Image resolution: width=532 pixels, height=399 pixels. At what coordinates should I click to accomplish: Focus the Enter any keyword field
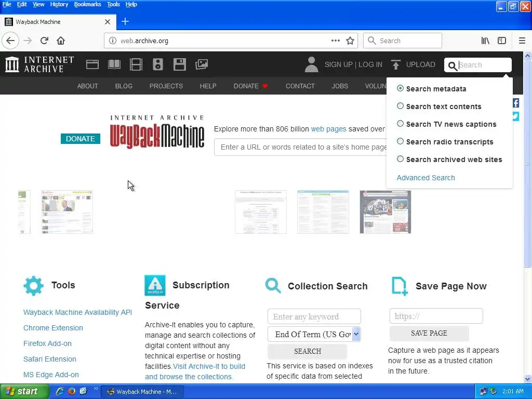click(314, 316)
